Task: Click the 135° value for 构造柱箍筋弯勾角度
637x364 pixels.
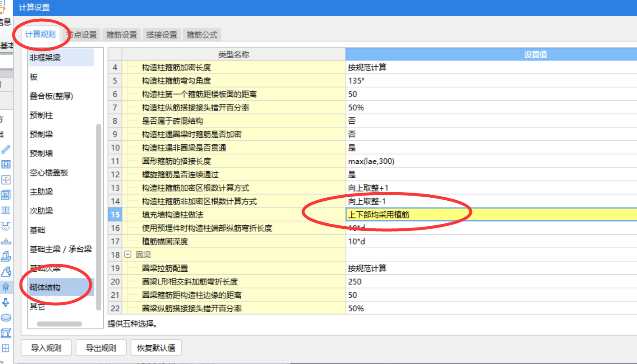Action: click(492, 81)
